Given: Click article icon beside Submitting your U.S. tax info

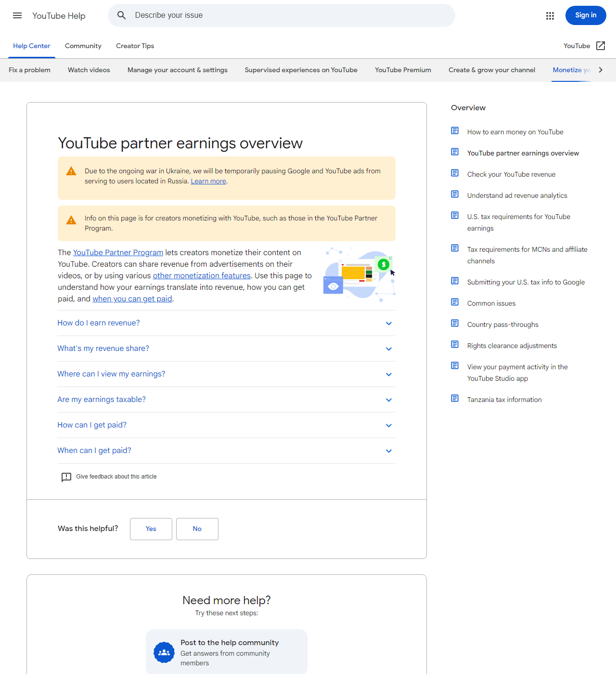Looking at the screenshot, I should pyautogui.click(x=455, y=281).
